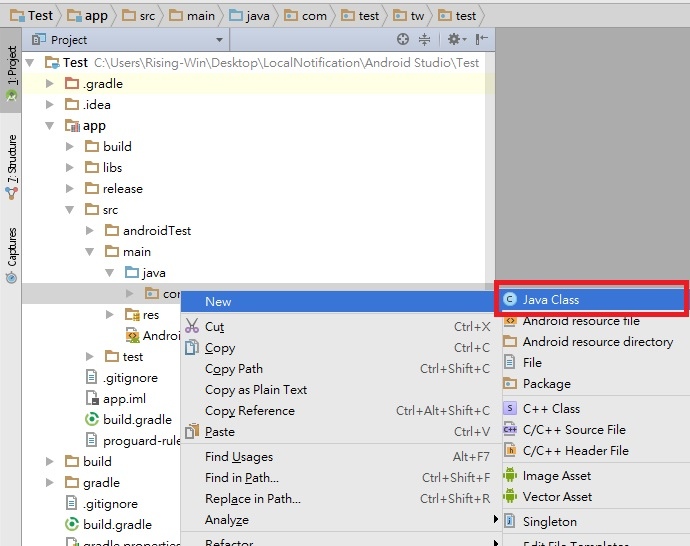Expand the res folder arrow

[x=110, y=315]
